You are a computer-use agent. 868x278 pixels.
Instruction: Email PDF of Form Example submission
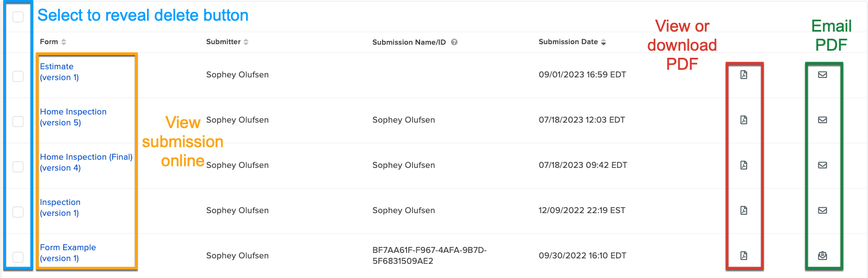(x=822, y=256)
